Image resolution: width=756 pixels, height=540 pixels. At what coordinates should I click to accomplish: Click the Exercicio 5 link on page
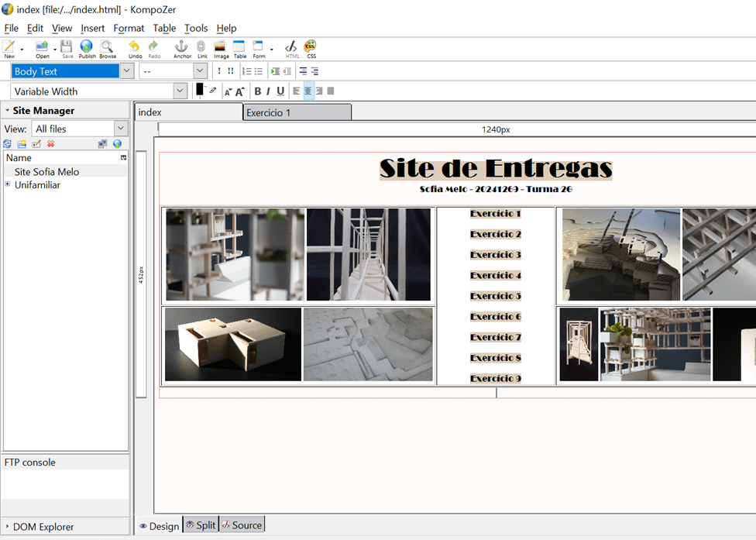(495, 296)
